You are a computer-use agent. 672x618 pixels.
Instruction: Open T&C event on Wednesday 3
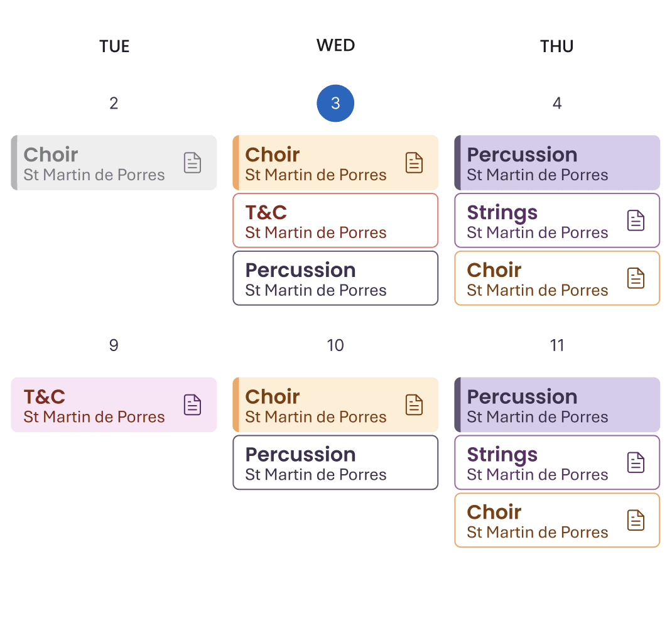[x=335, y=220]
